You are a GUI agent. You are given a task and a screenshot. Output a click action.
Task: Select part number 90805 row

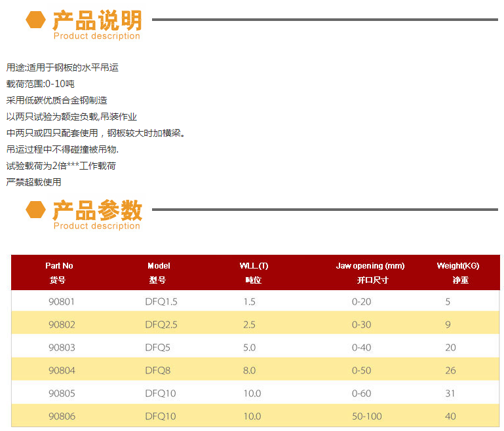click(62, 394)
